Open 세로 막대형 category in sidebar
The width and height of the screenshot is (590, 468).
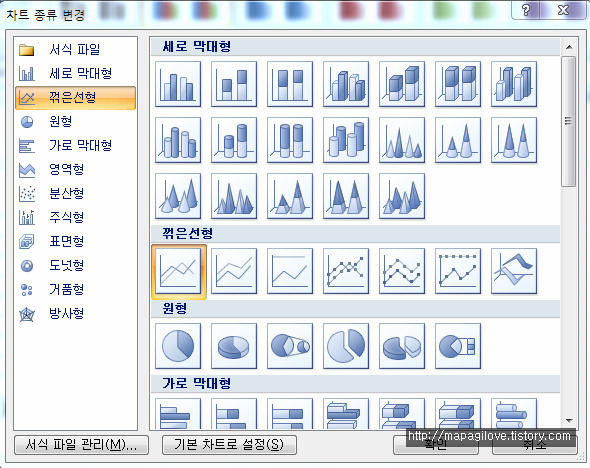[x=75, y=73]
